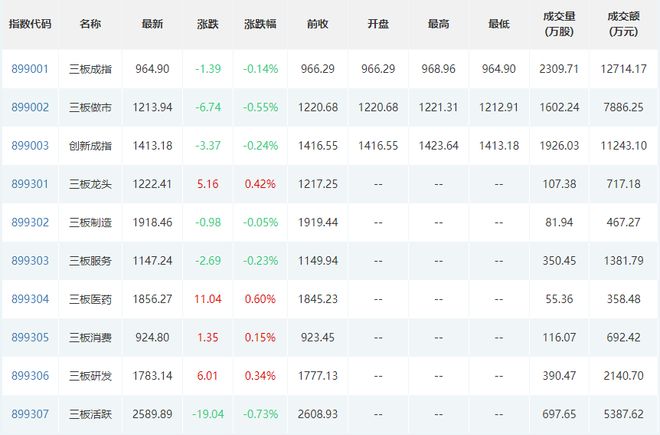Select the name cell 三板制造
This screenshot has width=660, height=435.
[90, 223]
